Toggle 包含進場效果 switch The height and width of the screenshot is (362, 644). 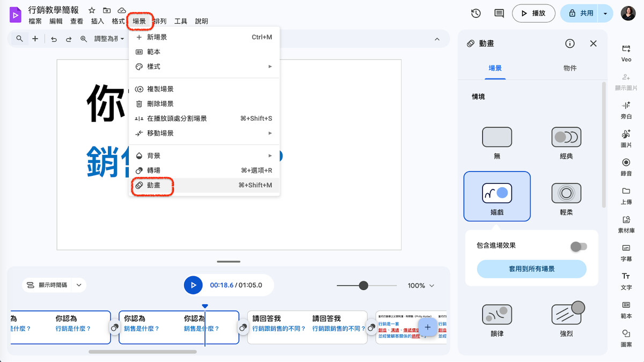579,247
